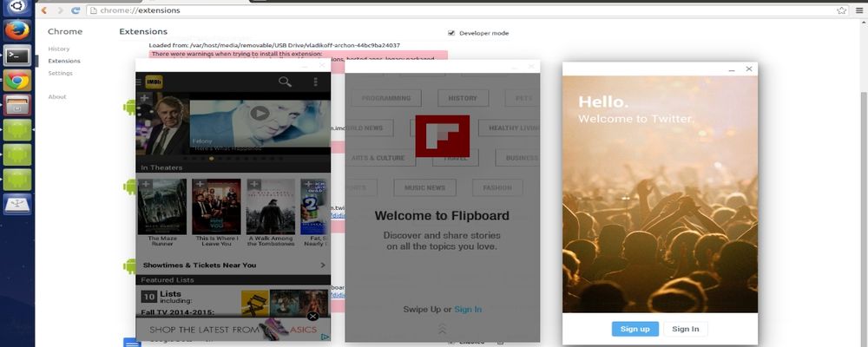Go back in Chrome
Image resolution: width=868 pixels, height=347 pixels.
point(44,10)
